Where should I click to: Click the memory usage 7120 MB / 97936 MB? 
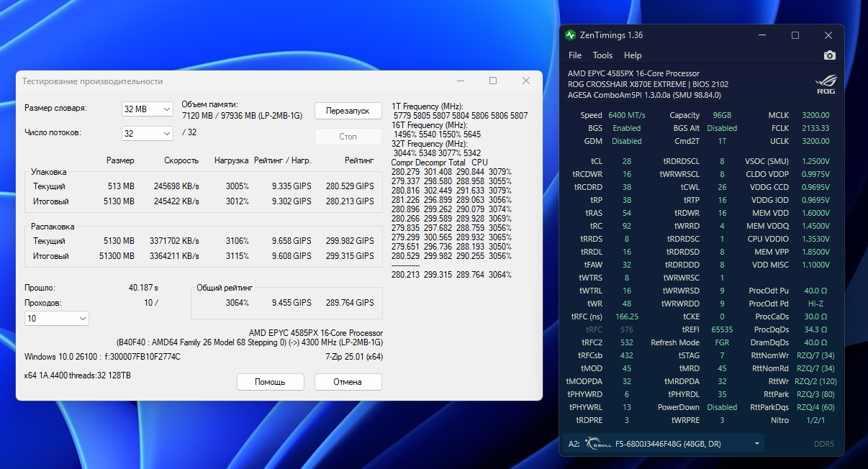coord(242,115)
